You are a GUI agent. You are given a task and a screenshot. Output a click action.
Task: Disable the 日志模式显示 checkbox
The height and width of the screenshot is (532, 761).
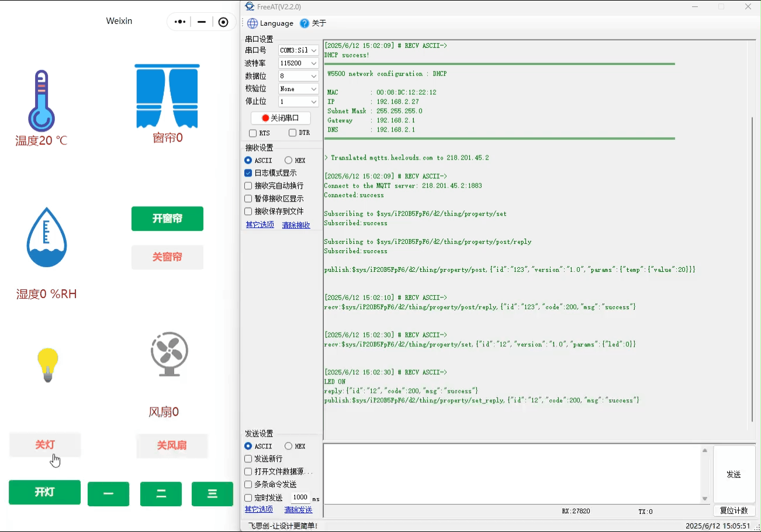coord(248,173)
